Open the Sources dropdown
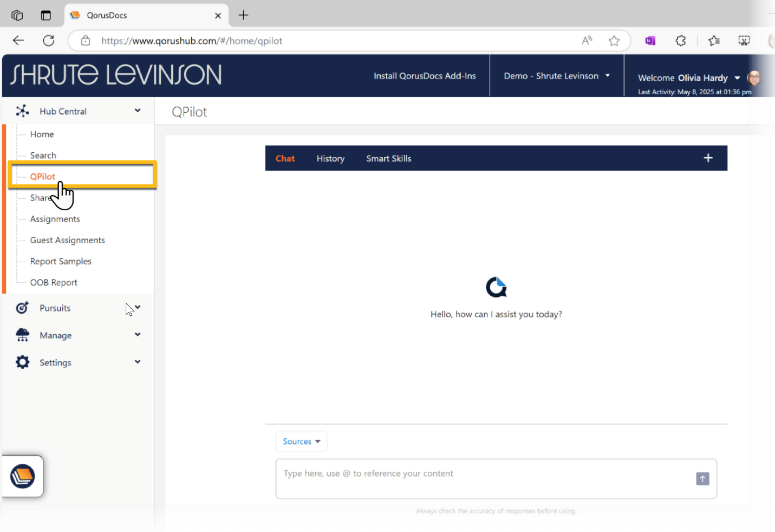Screen dimensions: 775x532 point(301,442)
